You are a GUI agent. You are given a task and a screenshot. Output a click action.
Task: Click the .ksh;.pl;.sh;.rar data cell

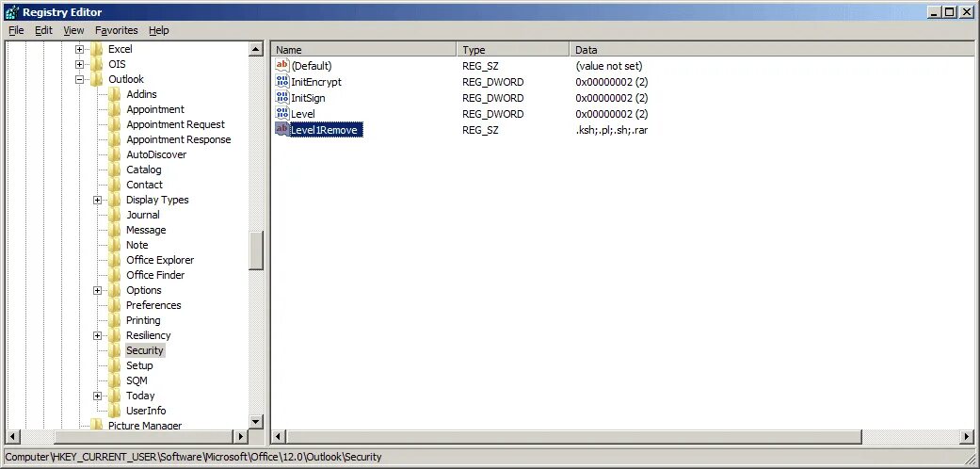(x=612, y=130)
